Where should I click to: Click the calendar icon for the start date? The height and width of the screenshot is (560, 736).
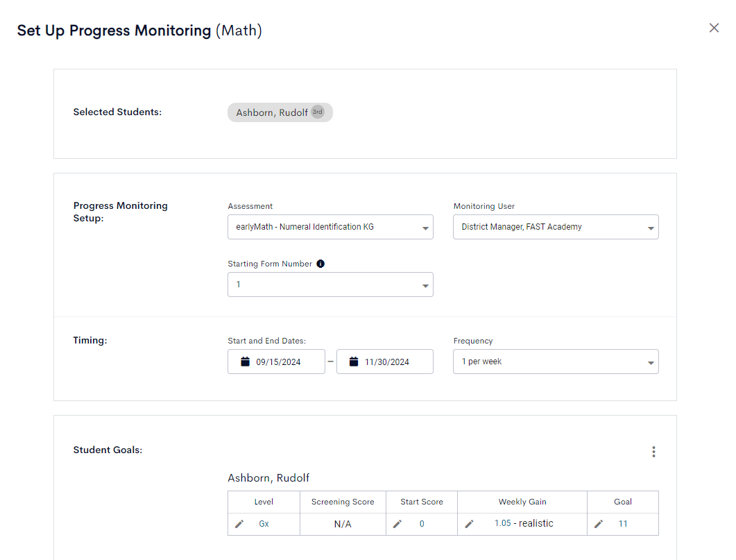(245, 362)
